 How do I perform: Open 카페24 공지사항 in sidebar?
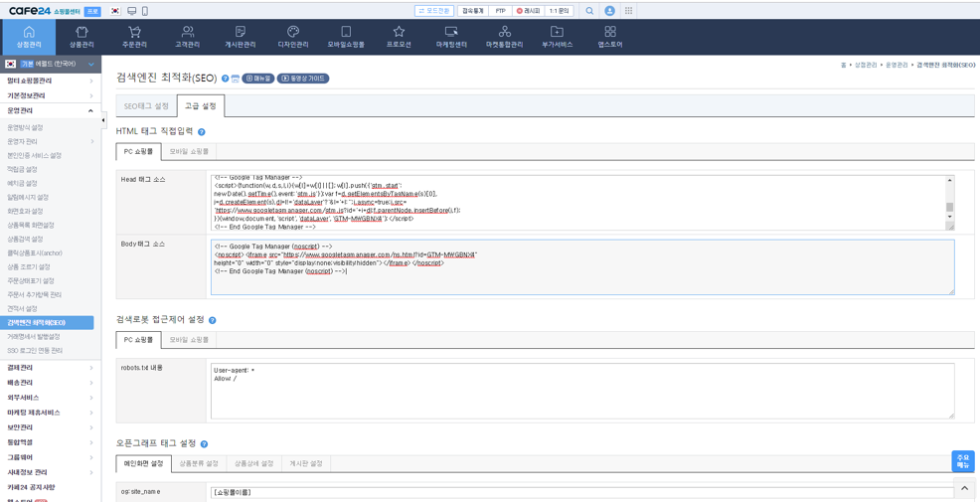pyautogui.click(x=31, y=487)
